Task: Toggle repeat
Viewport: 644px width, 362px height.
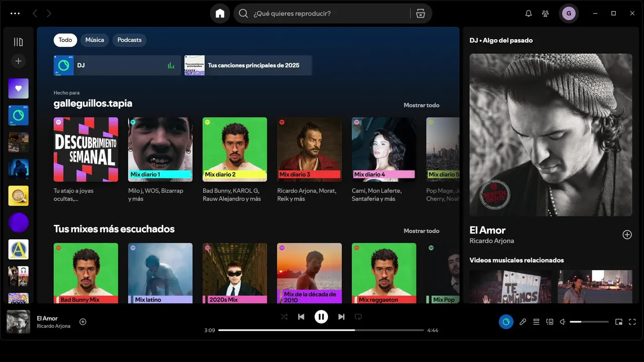Action: [x=358, y=317]
